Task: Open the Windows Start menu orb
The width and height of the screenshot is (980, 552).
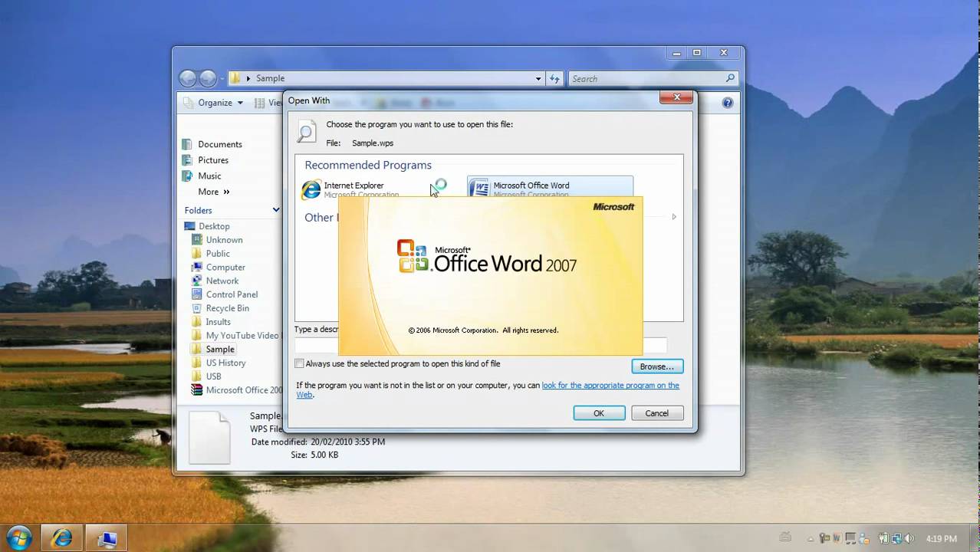Action: click(x=18, y=537)
